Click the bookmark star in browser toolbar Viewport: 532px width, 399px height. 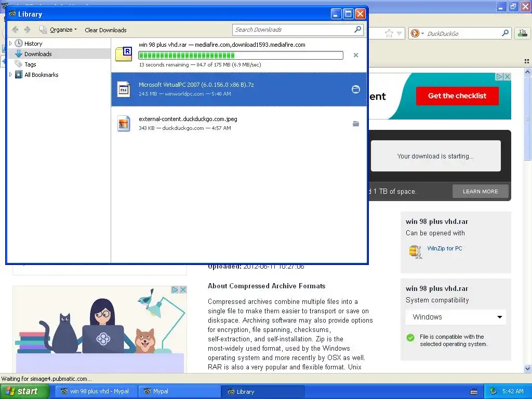(x=389, y=33)
